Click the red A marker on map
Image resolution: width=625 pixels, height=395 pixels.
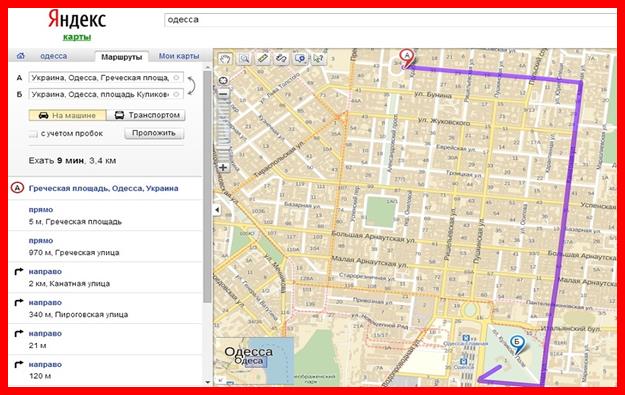tap(407, 58)
